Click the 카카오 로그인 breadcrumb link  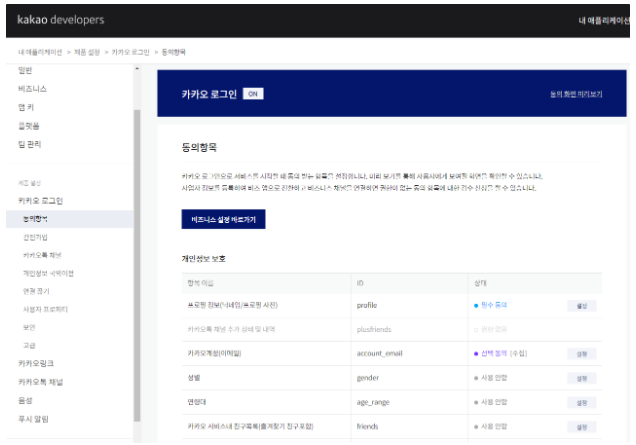click(130, 52)
